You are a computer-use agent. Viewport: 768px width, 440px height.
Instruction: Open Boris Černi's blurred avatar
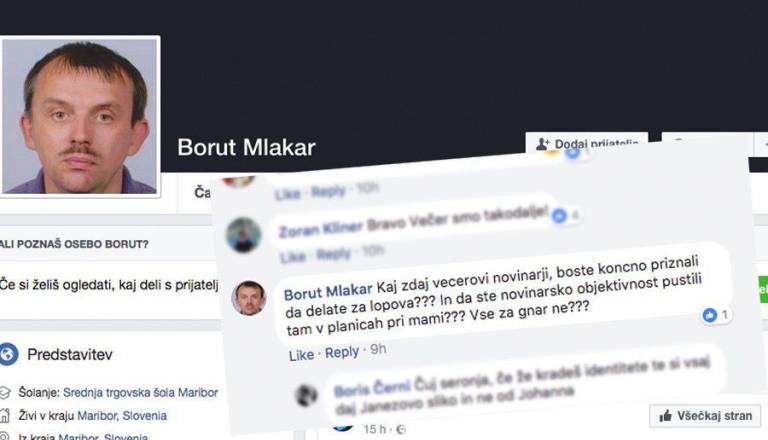click(x=307, y=395)
